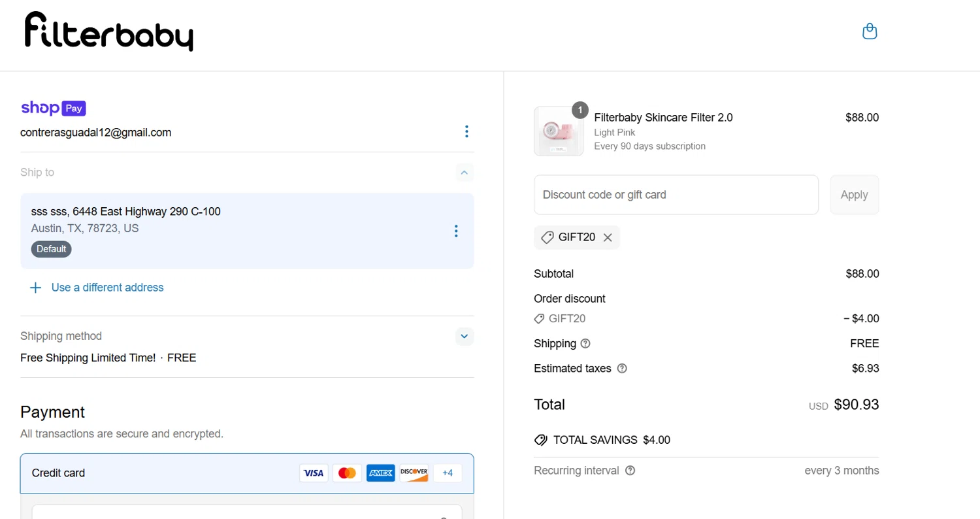Image resolution: width=980 pixels, height=519 pixels.
Task: Show Estimated taxes help icon
Action: coord(622,369)
